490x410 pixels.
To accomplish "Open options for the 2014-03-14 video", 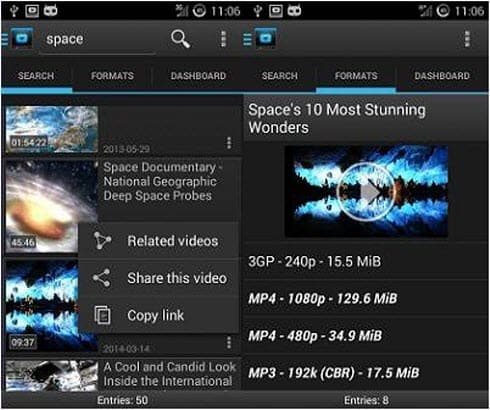I will [229, 343].
